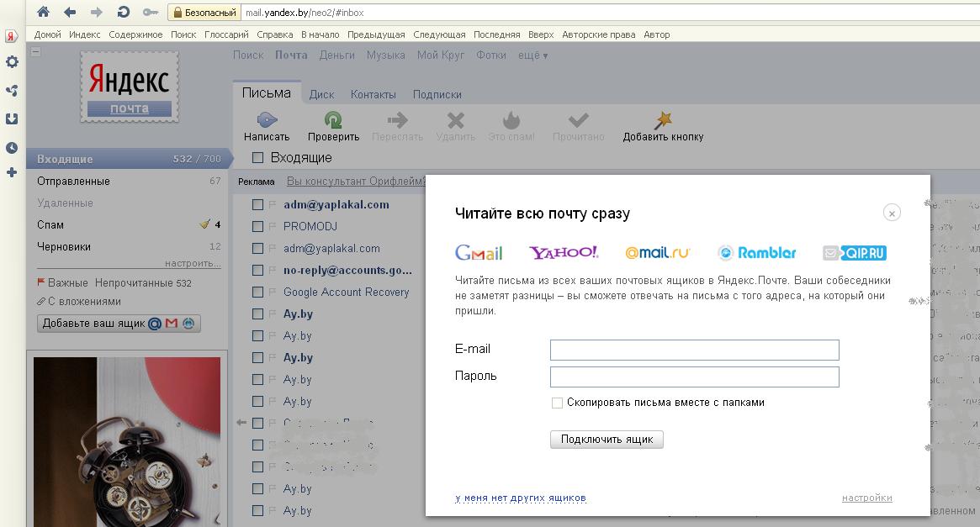The width and height of the screenshot is (980, 527).
Task: Click the Переслать forward arrow icon
Action: [397, 119]
